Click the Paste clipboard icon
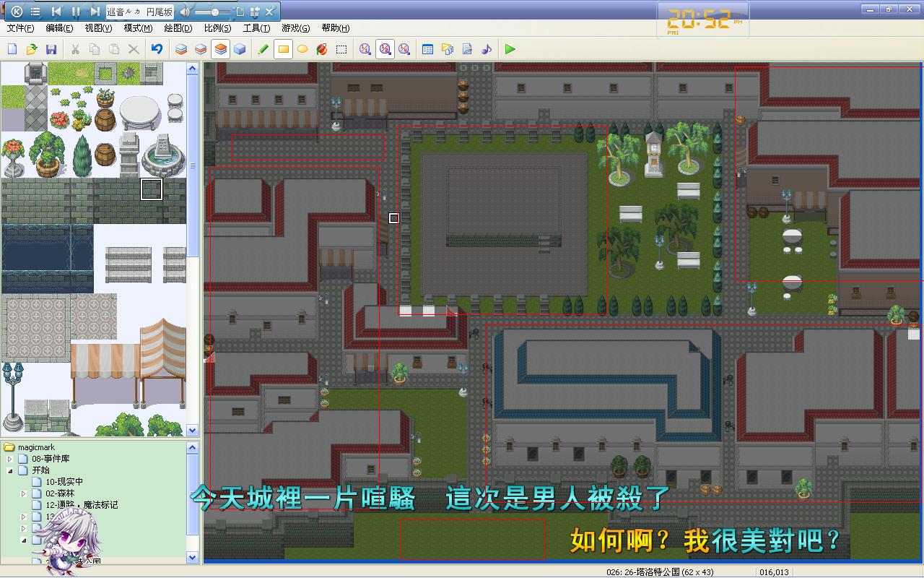 click(114, 49)
